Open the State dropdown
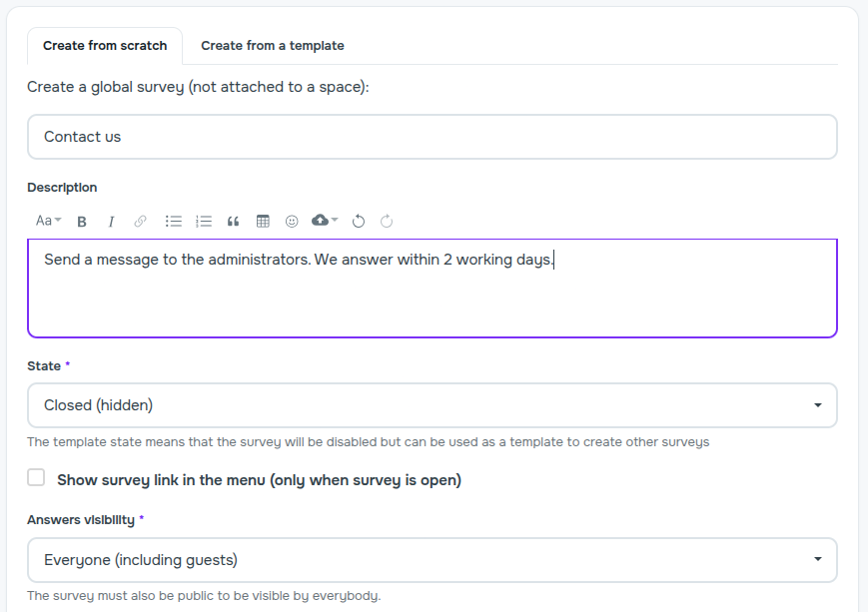Screen dimensions: 868x612 (x=432, y=405)
